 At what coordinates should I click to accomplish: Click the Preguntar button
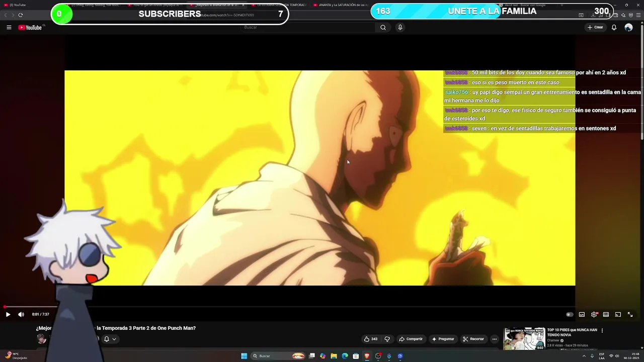click(443, 339)
